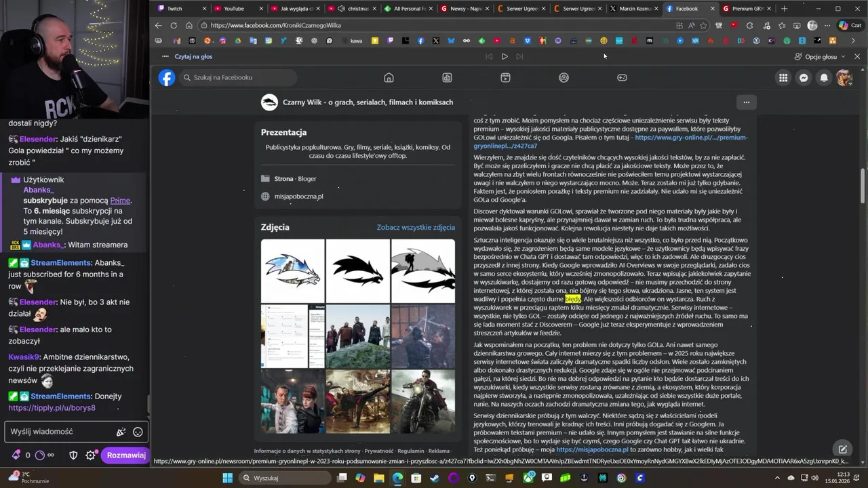Image resolution: width=868 pixels, height=488 pixels.
Task: Open the misjapoboczna.pl website link
Action: [298, 197]
